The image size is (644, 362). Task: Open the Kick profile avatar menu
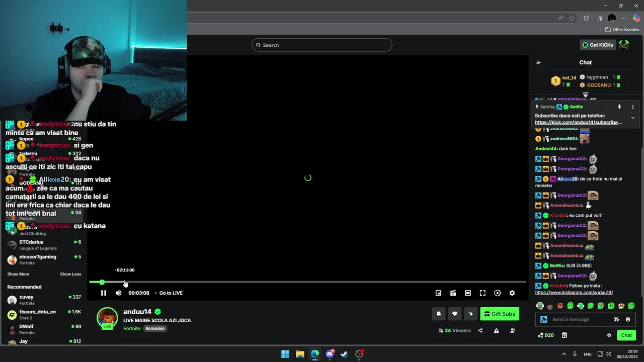click(624, 45)
